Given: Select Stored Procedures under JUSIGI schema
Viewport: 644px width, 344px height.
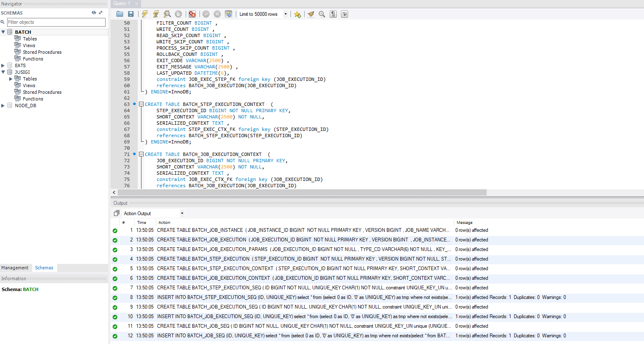Looking at the screenshot, I should point(42,92).
